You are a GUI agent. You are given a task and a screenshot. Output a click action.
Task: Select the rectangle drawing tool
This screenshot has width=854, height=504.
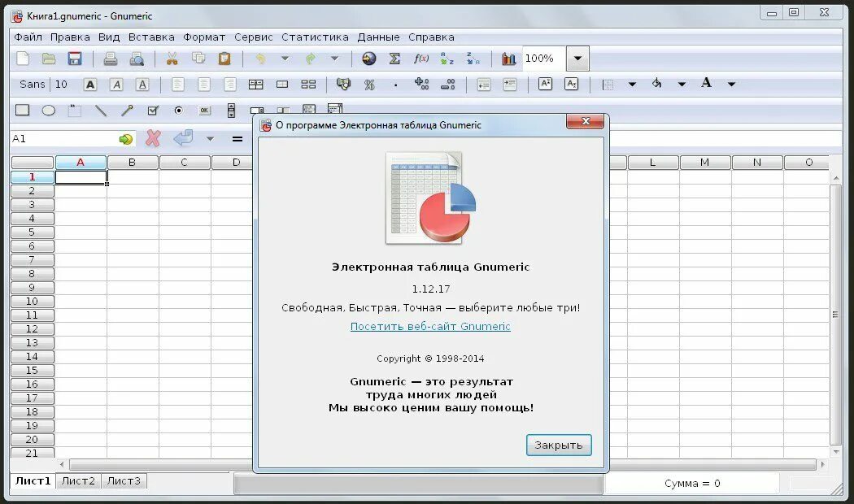[x=22, y=111]
